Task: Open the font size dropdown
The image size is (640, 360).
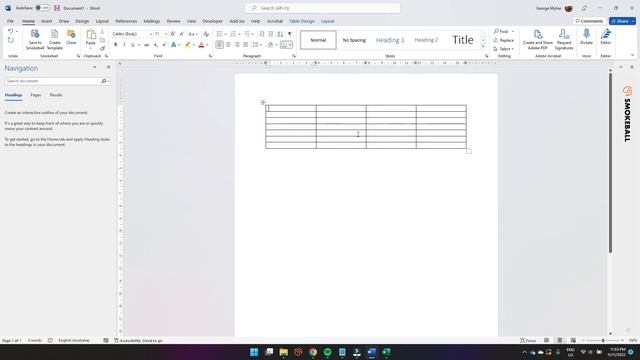Action: coord(166,34)
